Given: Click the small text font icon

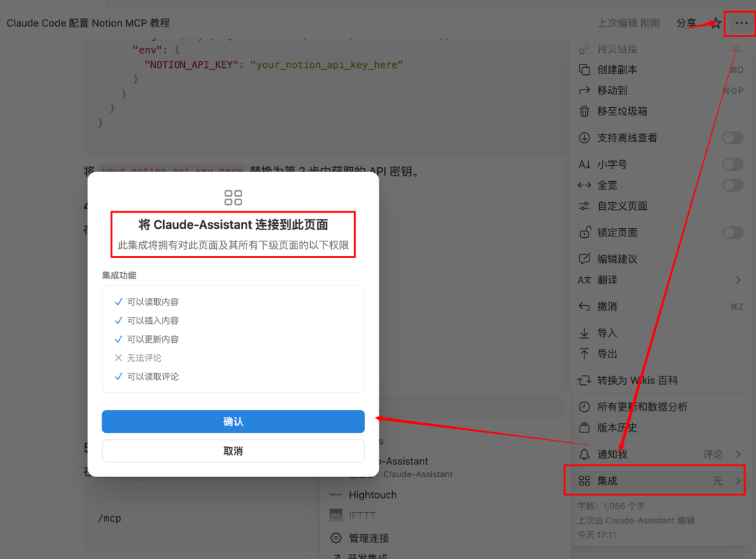Looking at the screenshot, I should tap(584, 164).
